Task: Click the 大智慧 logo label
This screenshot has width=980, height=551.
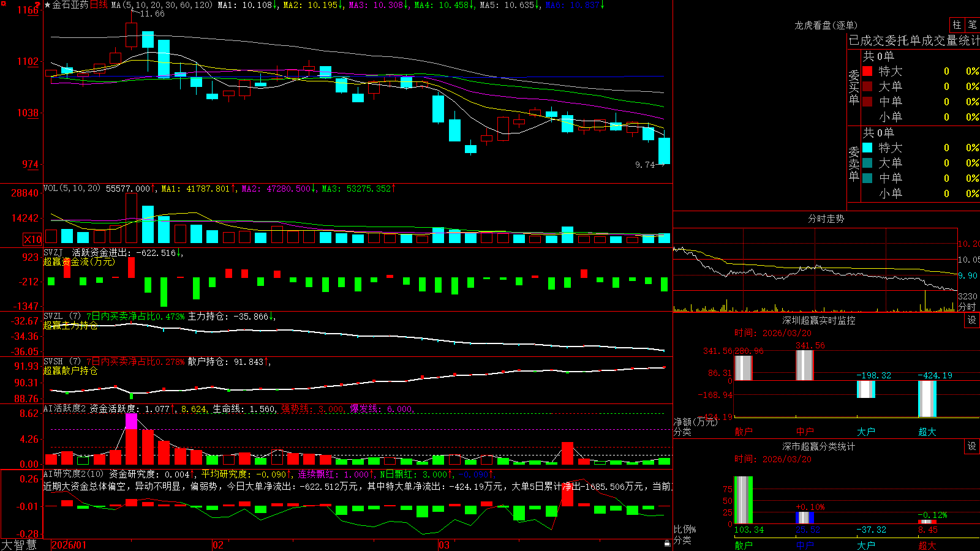Action: (x=19, y=544)
